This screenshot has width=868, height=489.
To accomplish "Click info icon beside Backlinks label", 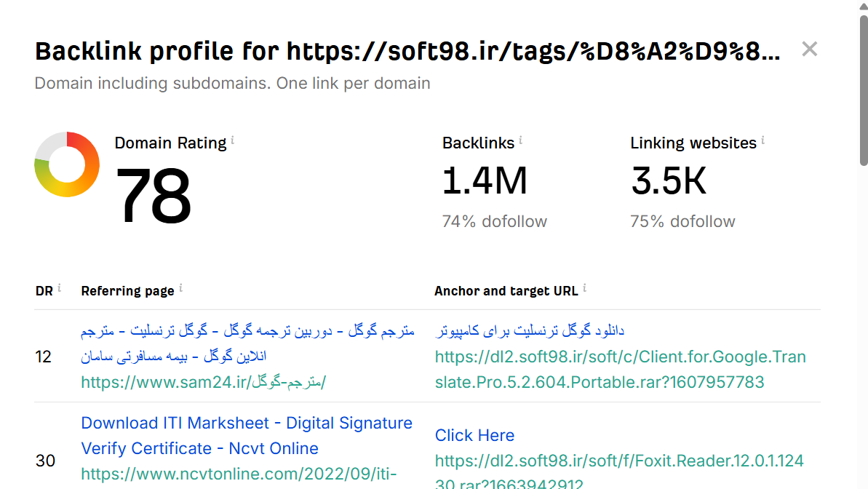I will [x=521, y=140].
